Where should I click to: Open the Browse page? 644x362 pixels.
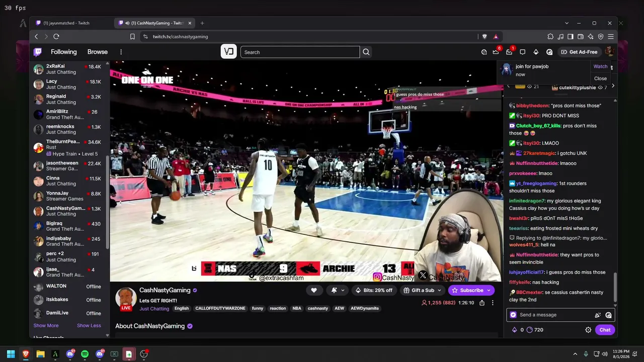click(98, 52)
